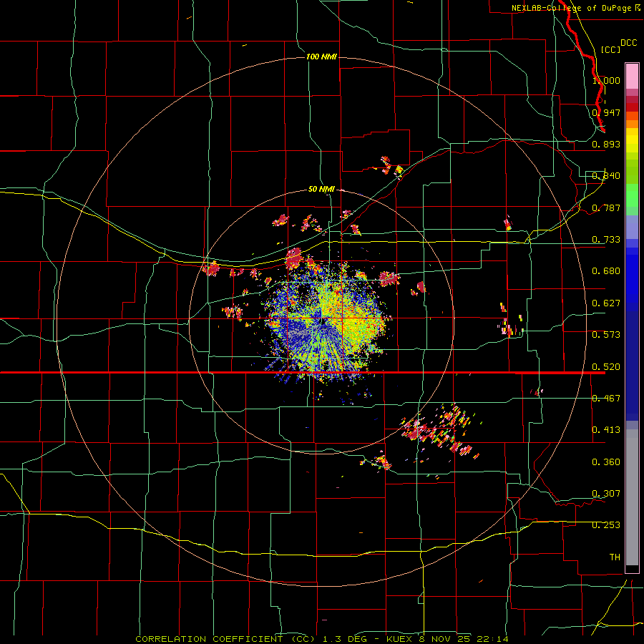Click the TH threshold legend label
The width and height of the screenshot is (644, 644).
[x=615, y=557]
